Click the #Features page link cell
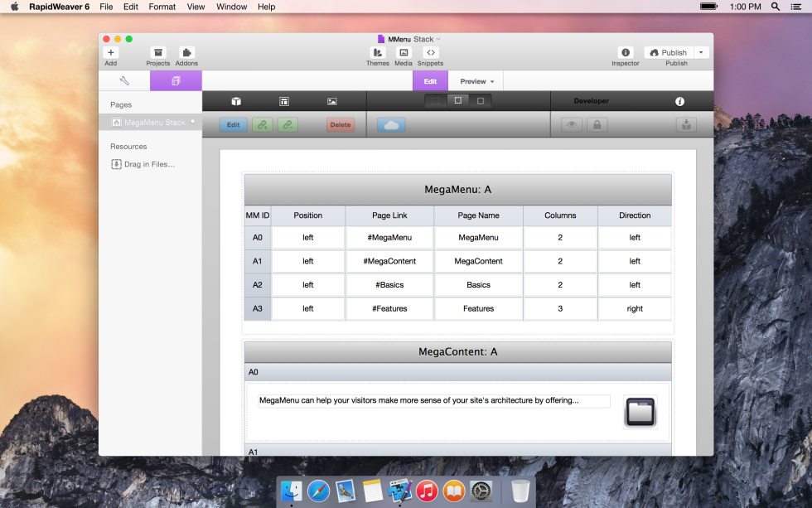 point(389,308)
